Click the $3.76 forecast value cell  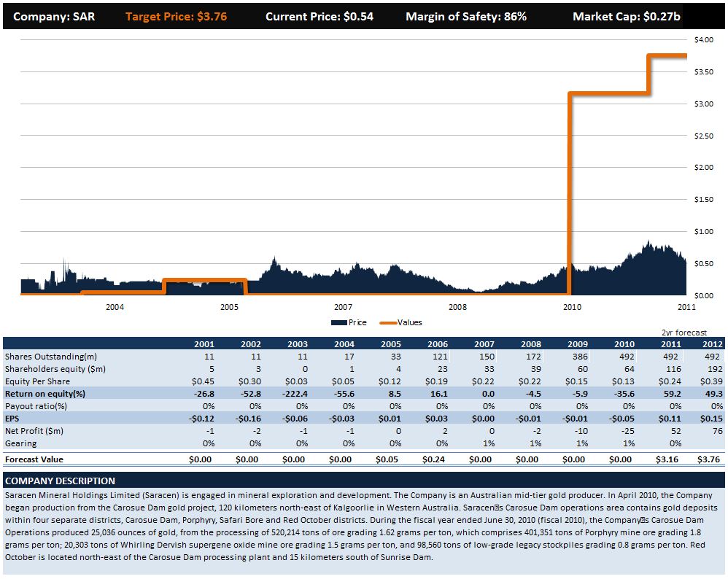[x=709, y=459]
